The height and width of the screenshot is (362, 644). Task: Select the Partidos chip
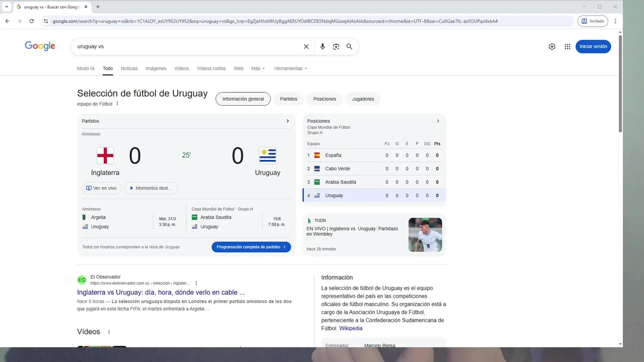coord(289,99)
